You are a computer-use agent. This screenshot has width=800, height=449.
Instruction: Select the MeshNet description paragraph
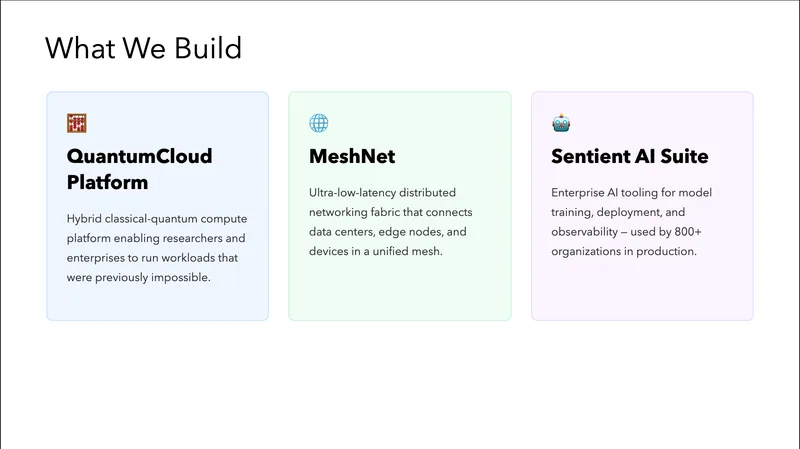[x=391, y=221]
